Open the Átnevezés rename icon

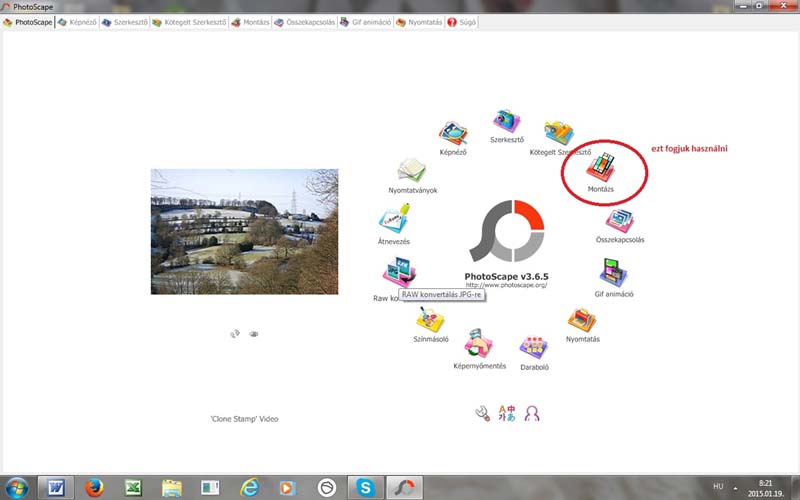coord(394,219)
